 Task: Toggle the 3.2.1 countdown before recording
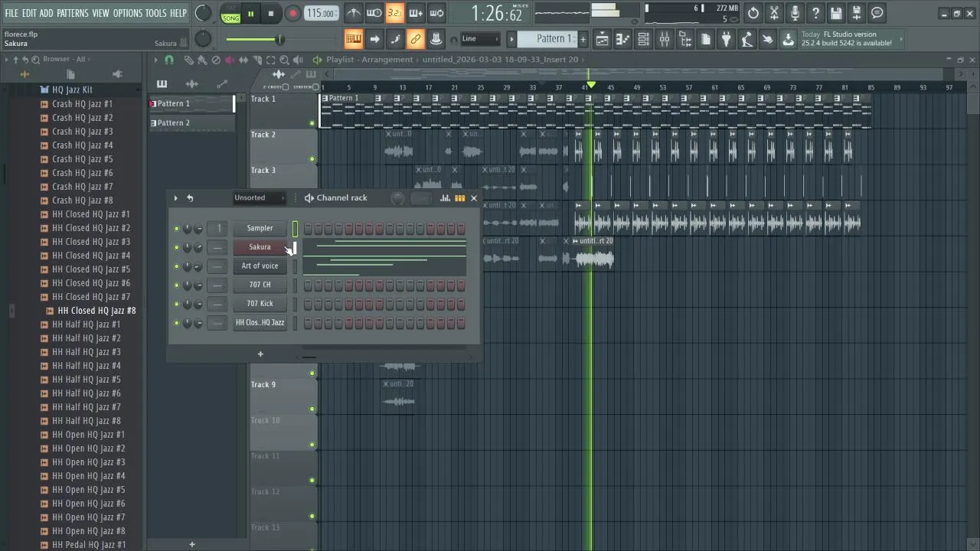coord(394,13)
